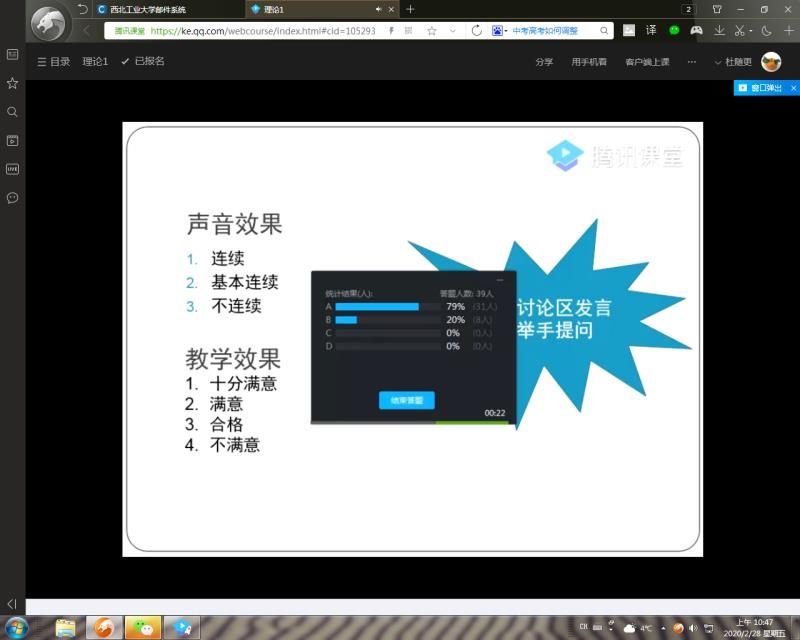Minimize the quiz statistics panel
This screenshot has height=640, width=800.
(500, 280)
